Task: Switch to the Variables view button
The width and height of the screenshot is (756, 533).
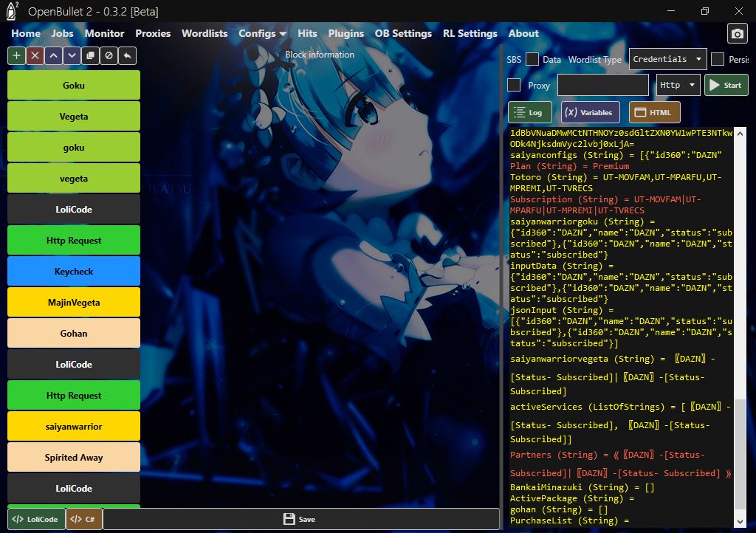Action: tap(589, 112)
